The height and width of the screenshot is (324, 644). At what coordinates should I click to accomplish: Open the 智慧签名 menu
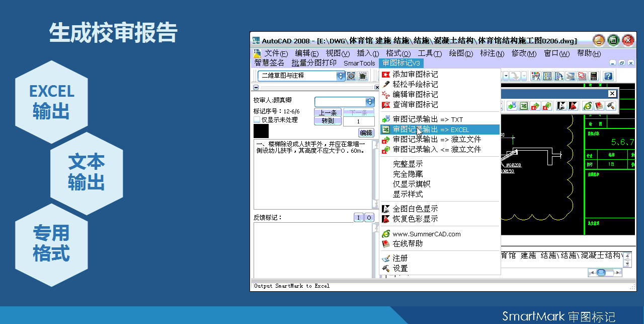coord(269,63)
